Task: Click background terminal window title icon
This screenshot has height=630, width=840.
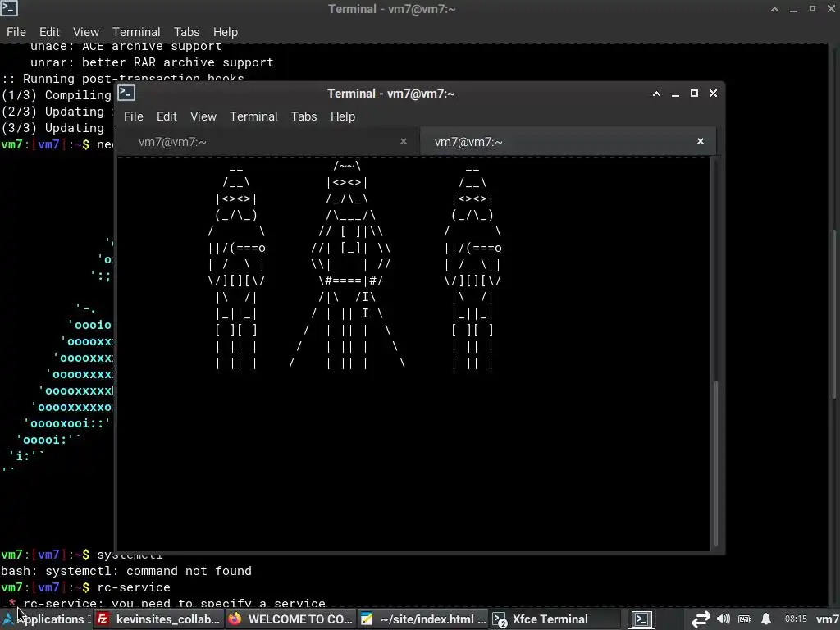Action: [x=9, y=8]
